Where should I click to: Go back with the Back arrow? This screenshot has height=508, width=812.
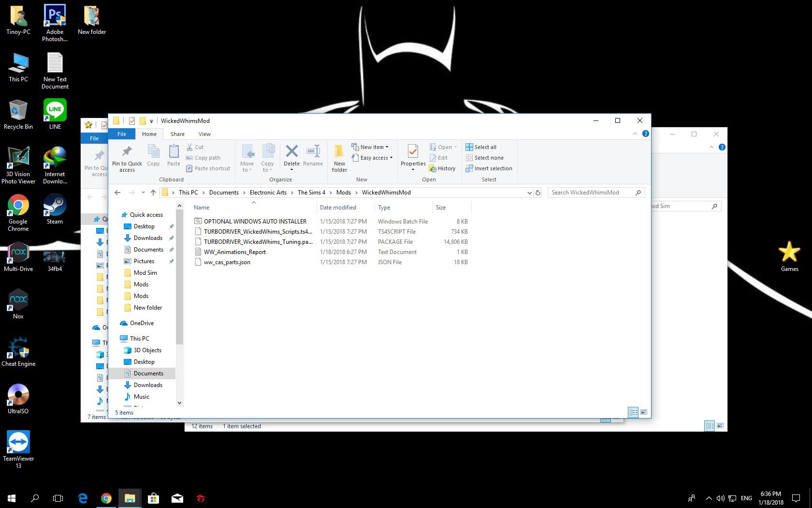pos(117,193)
